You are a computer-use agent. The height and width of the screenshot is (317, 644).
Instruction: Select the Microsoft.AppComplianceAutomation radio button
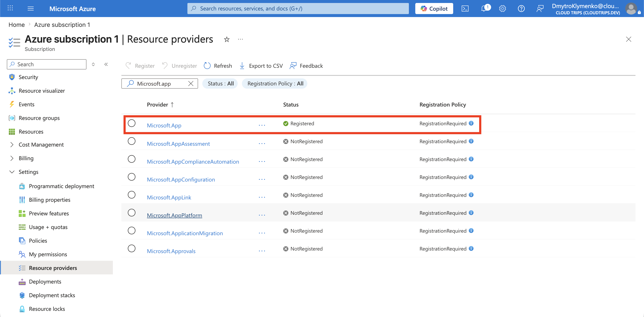[131, 159]
